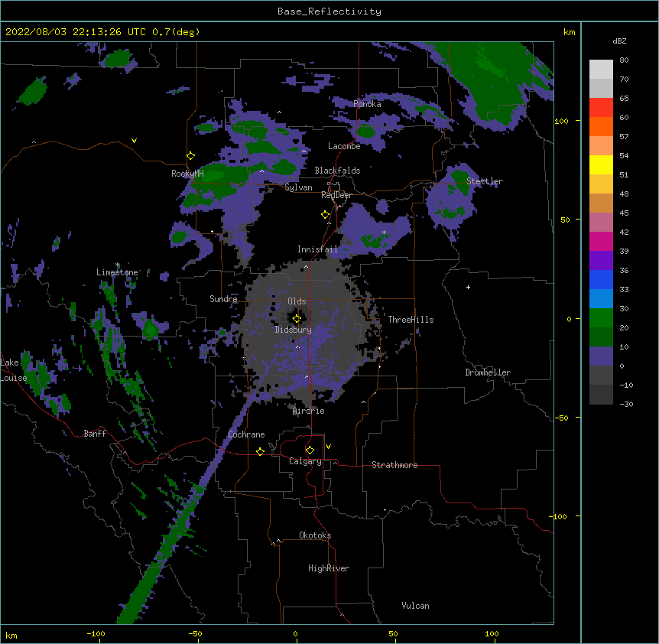Pick the brown-orange 45-48 dBZ swatch

point(601,203)
